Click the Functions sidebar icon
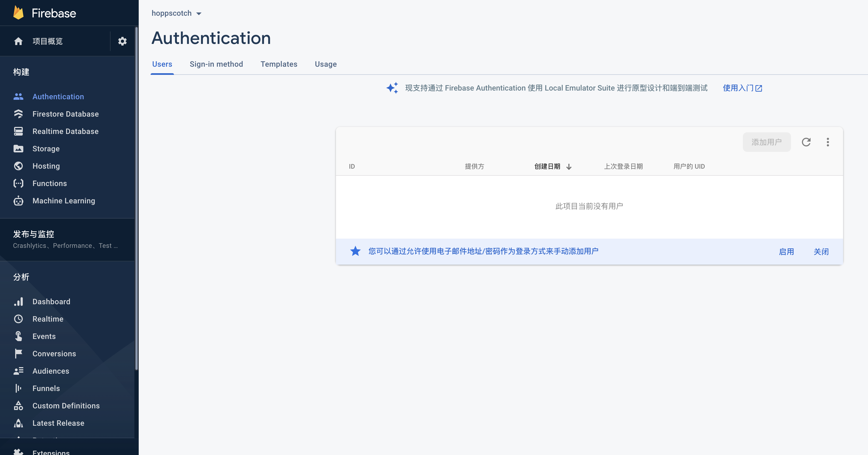The width and height of the screenshot is (868, 455). pos(18,184)
